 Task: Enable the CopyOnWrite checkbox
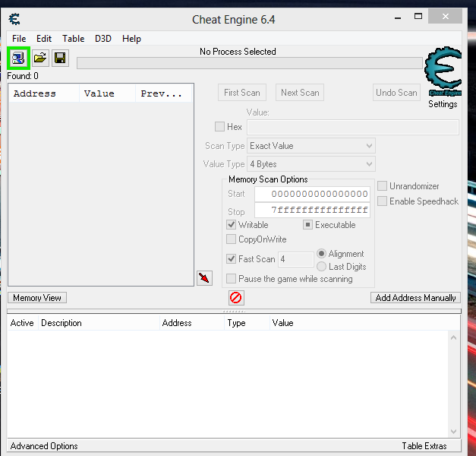231,239
